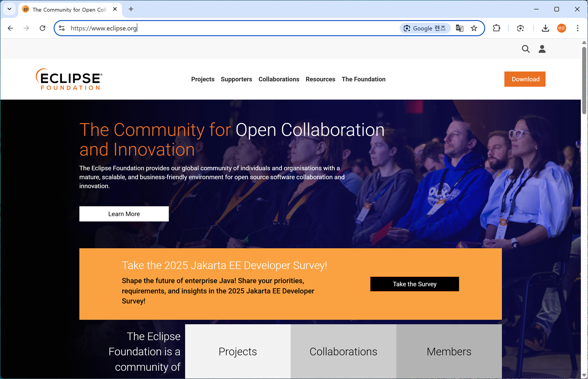Click the translate page icon
Screen dimensions: 588x379
coord(460,28)
